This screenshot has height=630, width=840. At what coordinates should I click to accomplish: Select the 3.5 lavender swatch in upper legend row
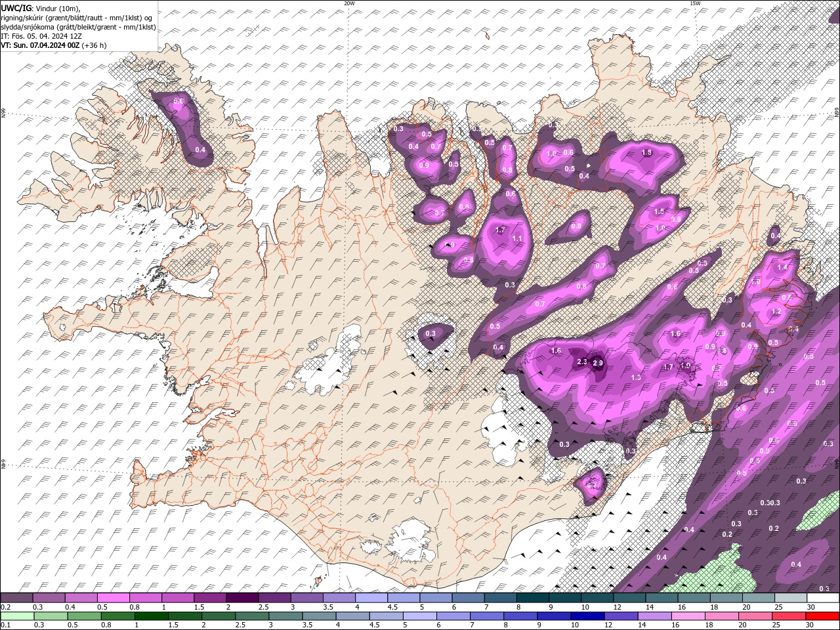pyautogui.click(x=339, y=598)
